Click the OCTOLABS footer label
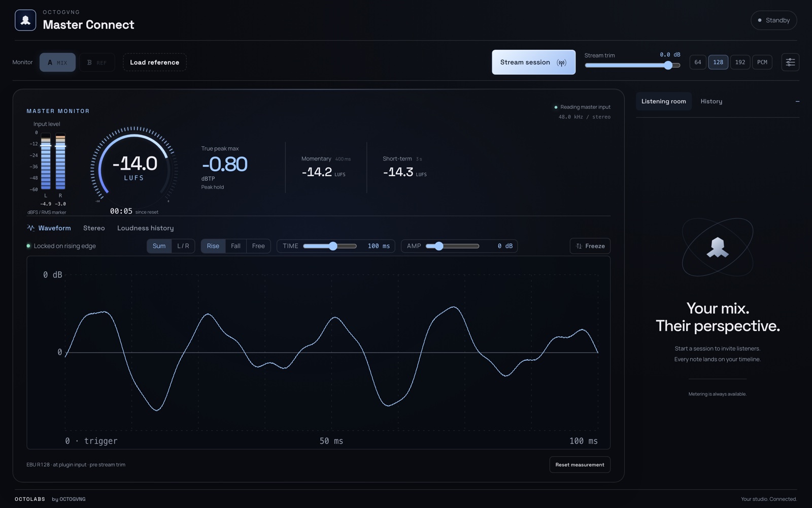The height and width of the screenshot is (508, 812). tap(30, 499)
